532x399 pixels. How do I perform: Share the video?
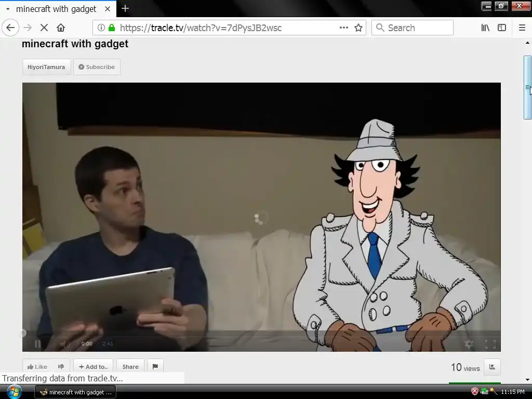pyautogui.click(x=130, y=366)
